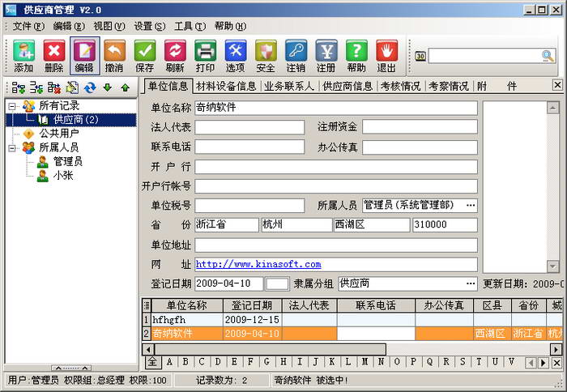Open the 视图(V) menu
The width and height of the screenshot is (567, 392).
tap(109, 26)
